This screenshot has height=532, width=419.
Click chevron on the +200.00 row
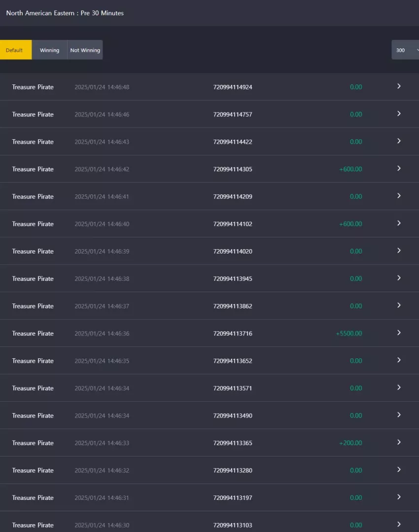(x=399, y=442)
